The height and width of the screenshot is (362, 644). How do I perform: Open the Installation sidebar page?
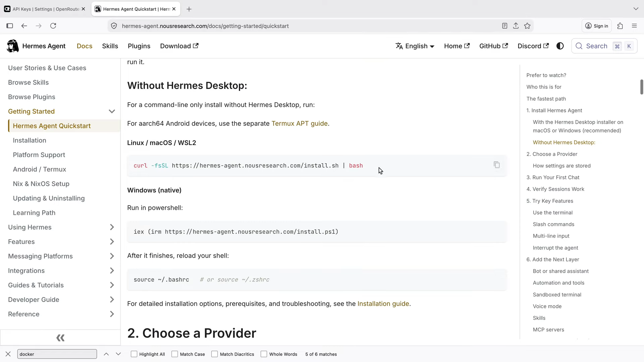(x=30, y=140)
